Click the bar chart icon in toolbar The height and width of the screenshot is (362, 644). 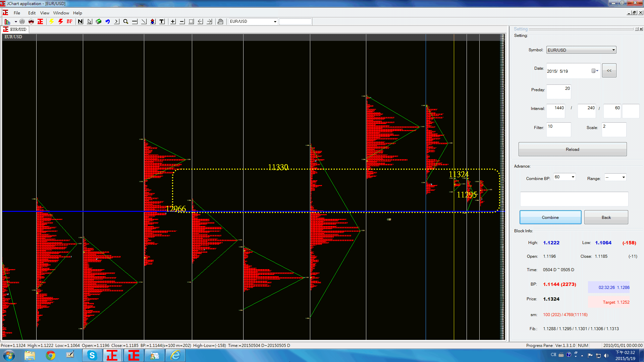tap(7, 21)
